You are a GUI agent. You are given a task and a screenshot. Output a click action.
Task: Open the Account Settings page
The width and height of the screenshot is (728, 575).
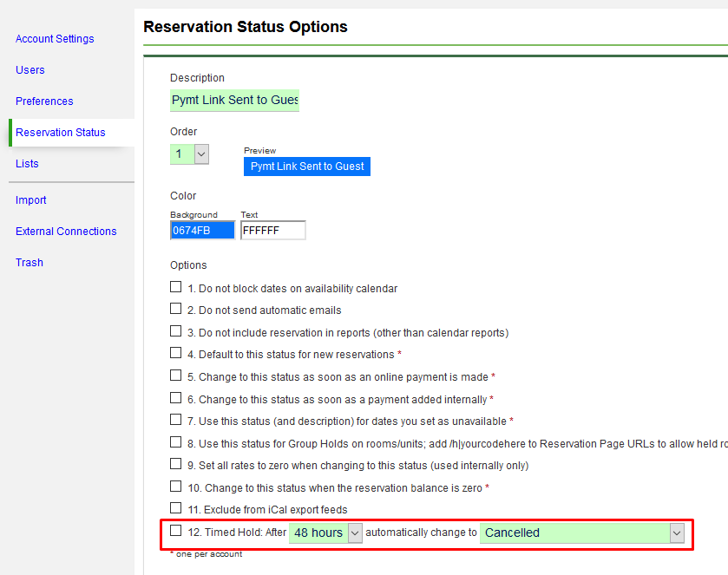click(55, 39)
